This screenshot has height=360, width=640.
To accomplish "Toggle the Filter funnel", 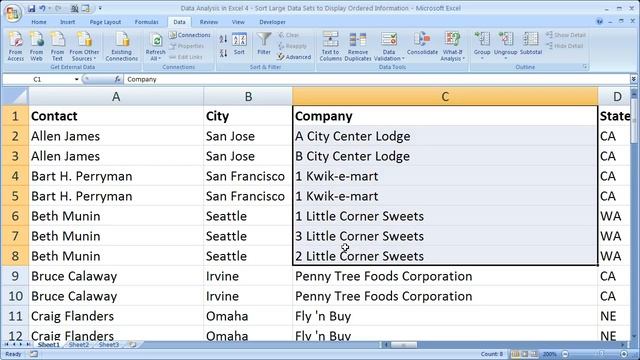I will click(264, 44).
